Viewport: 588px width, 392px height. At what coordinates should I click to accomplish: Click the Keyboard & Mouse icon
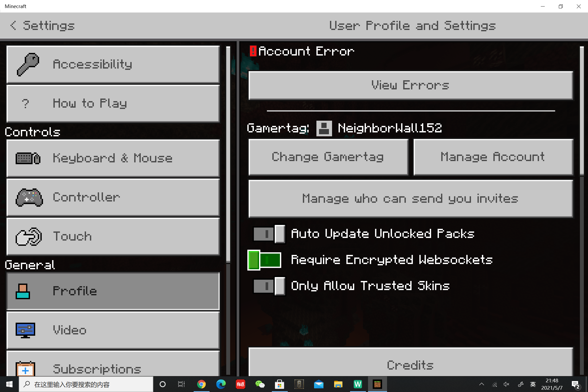click(x=28, y=158)
